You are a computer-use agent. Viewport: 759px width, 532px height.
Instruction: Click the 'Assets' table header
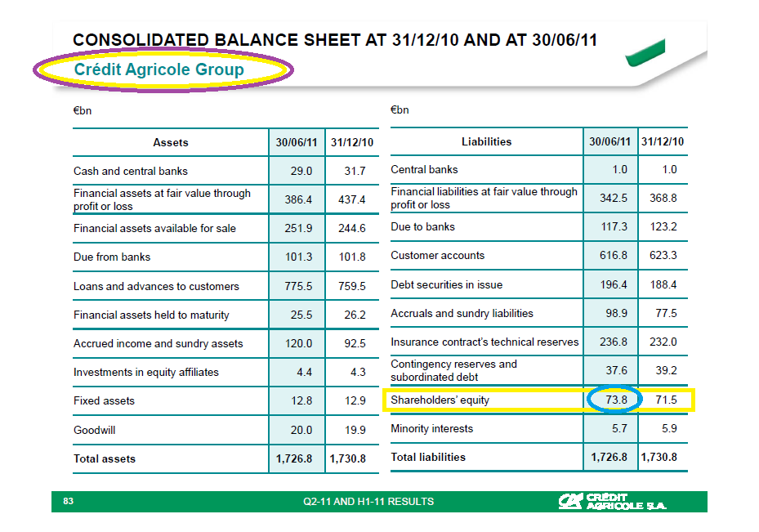click(x=171, y=142)
